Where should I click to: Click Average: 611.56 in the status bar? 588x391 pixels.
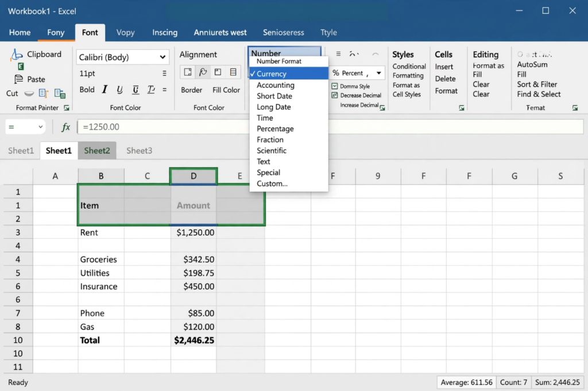[466, 382]
